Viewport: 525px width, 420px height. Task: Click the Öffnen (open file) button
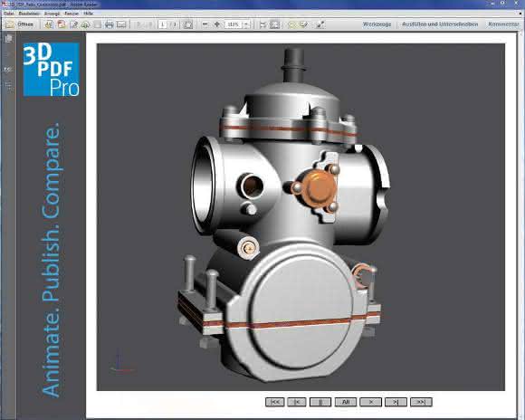point(20,24)
